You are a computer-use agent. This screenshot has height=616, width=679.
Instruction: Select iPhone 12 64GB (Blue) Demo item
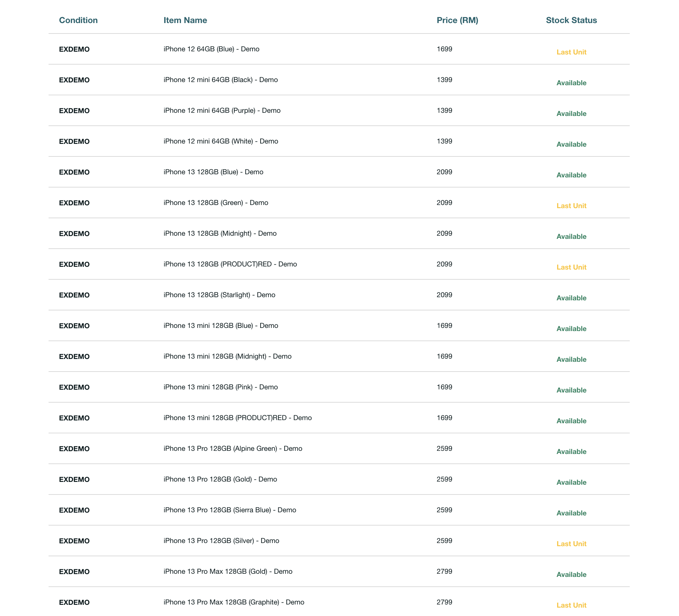[x=211, y=49]
